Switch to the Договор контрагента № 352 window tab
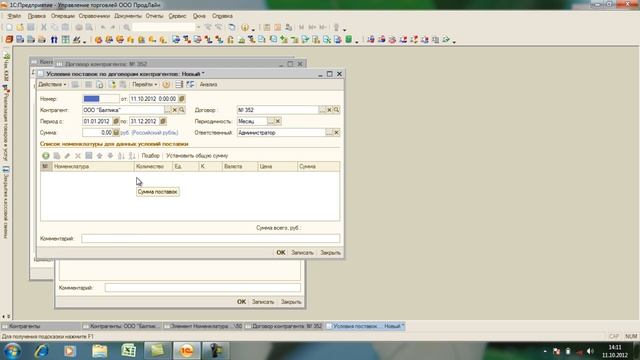Screen dimensions: 640x360 pos(284,326)
